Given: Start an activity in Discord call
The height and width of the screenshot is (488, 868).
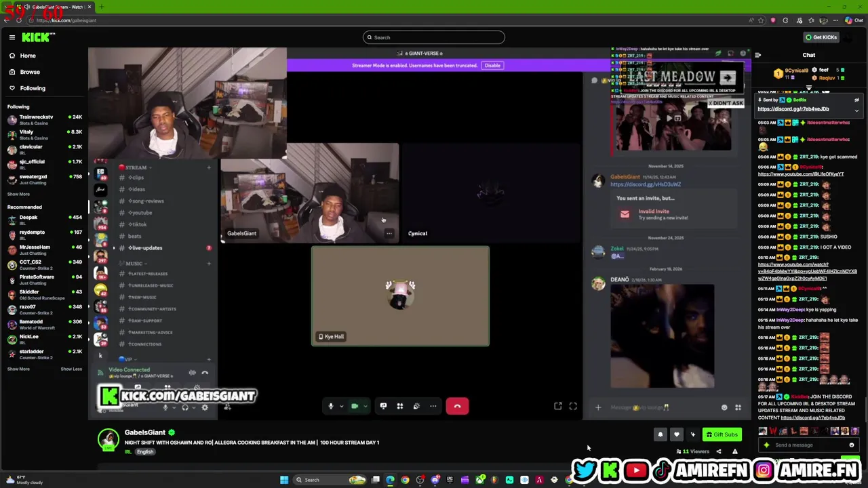Looking at the screenshot, I should [x=400, y=406].
